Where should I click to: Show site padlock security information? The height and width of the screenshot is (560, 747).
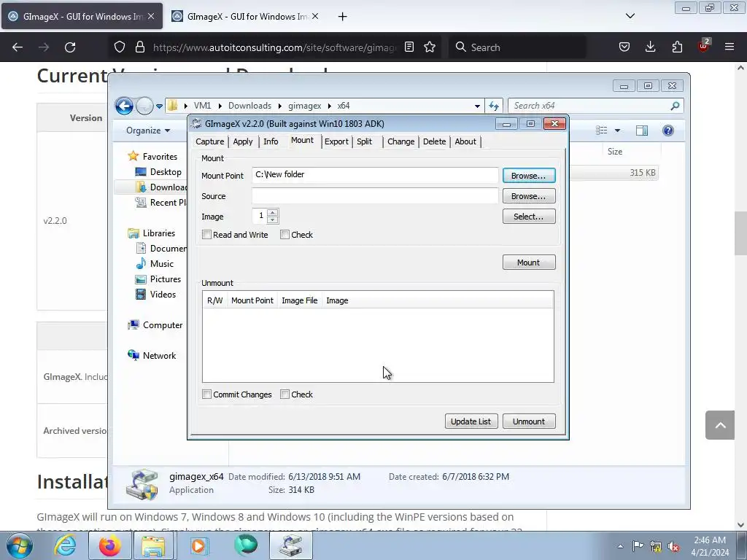[139, 47]
